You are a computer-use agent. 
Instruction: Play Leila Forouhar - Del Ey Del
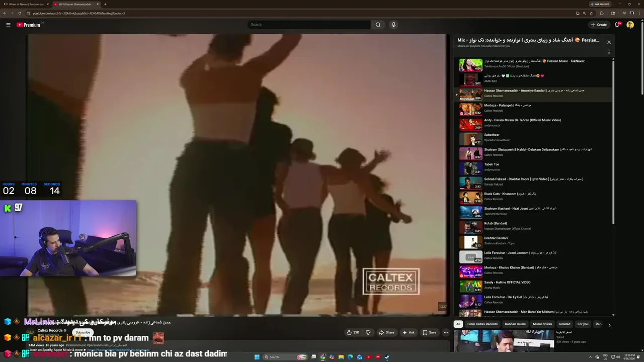coord(533,301)
